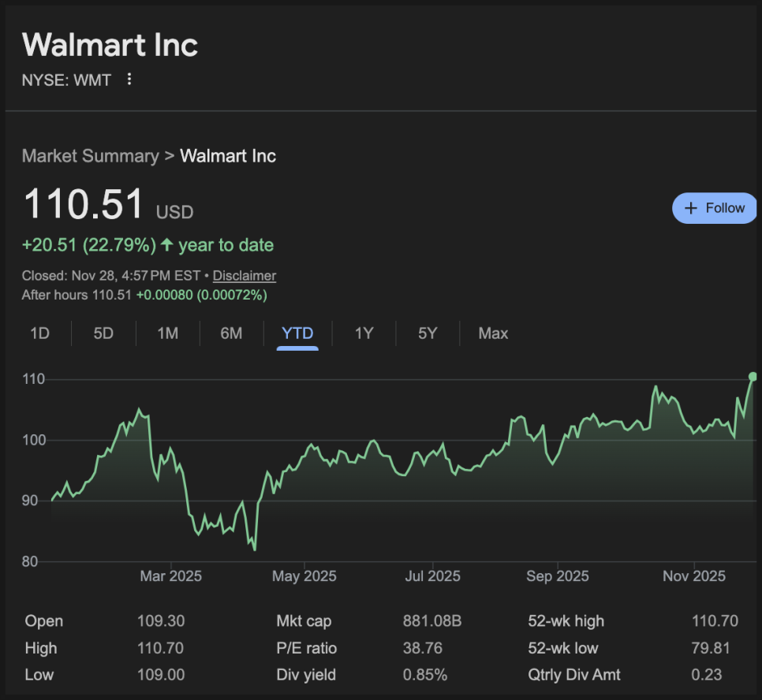Click the 52-wk high label
Viewport: 762px width, 700px height.
point(566,621)
